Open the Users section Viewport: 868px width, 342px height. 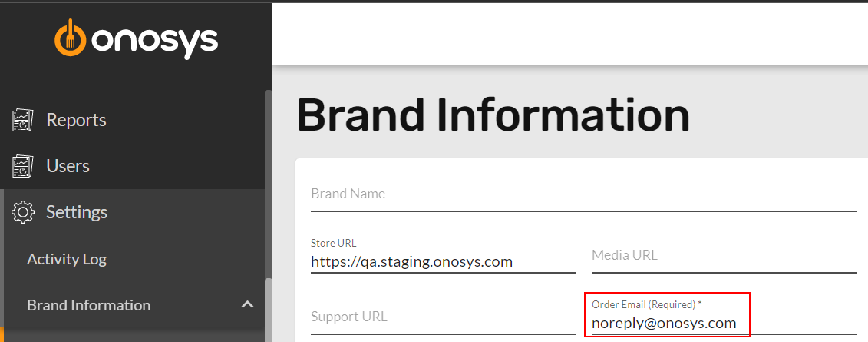pyautogui.click(x=68, y=166)
